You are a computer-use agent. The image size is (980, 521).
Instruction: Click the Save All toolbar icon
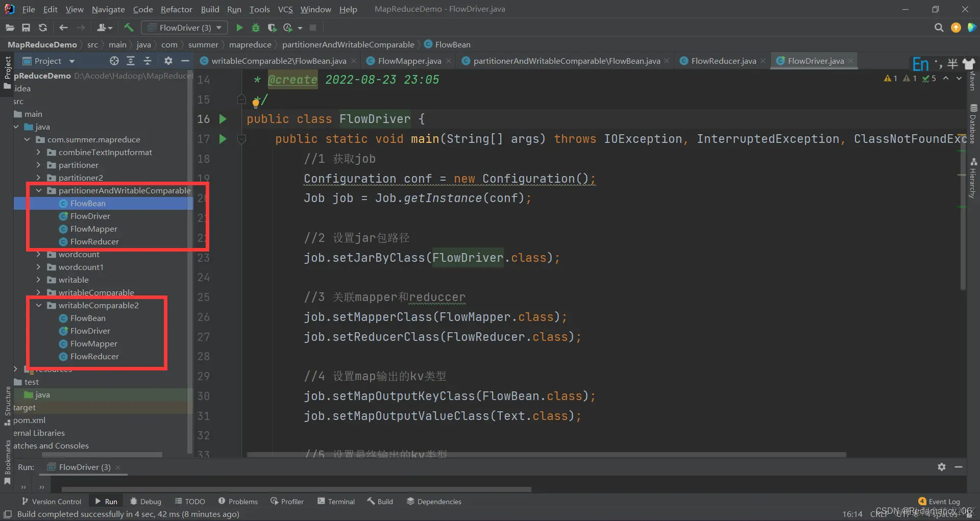tap(26, 28)
